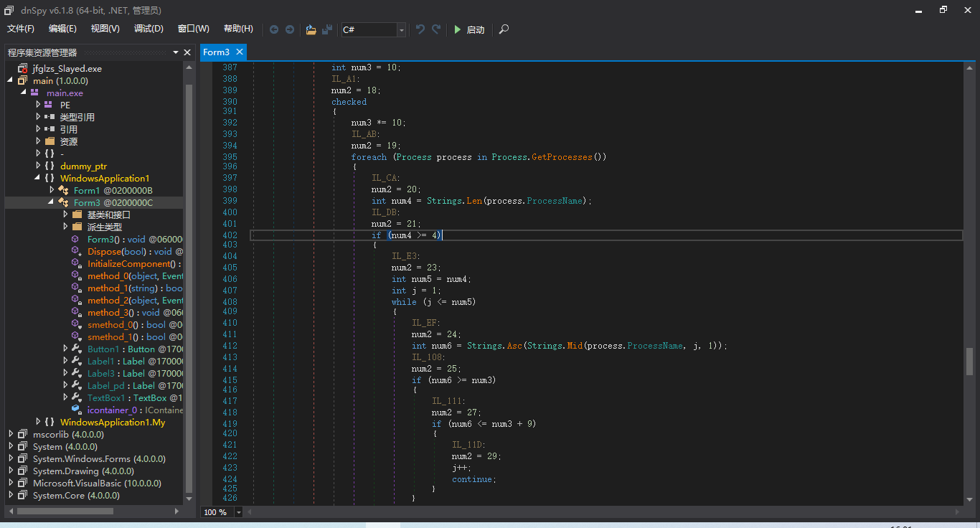Click the 基类和接口 folder icon
The width and height of the screenshot is (980, 528).
coord(77,214)
